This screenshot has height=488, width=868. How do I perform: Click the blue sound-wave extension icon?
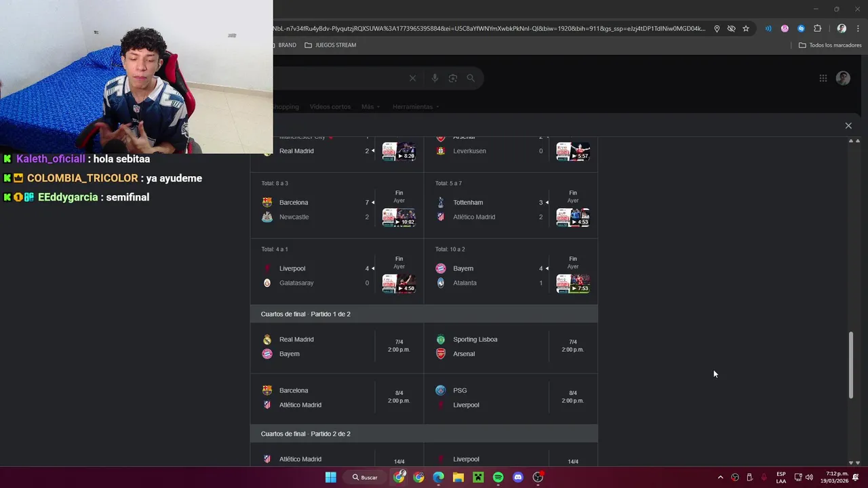click(x=768, y=28)
